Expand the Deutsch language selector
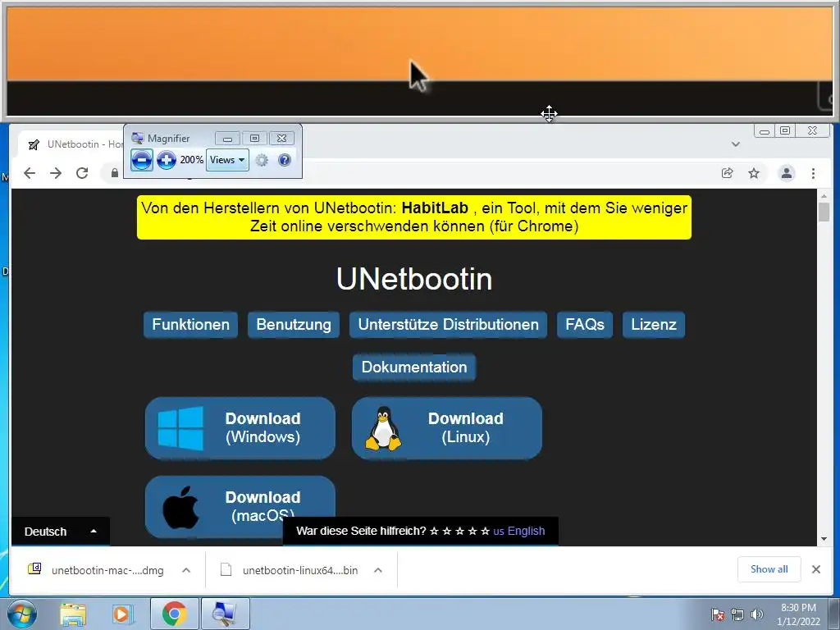840x630 pixels. 61,532
